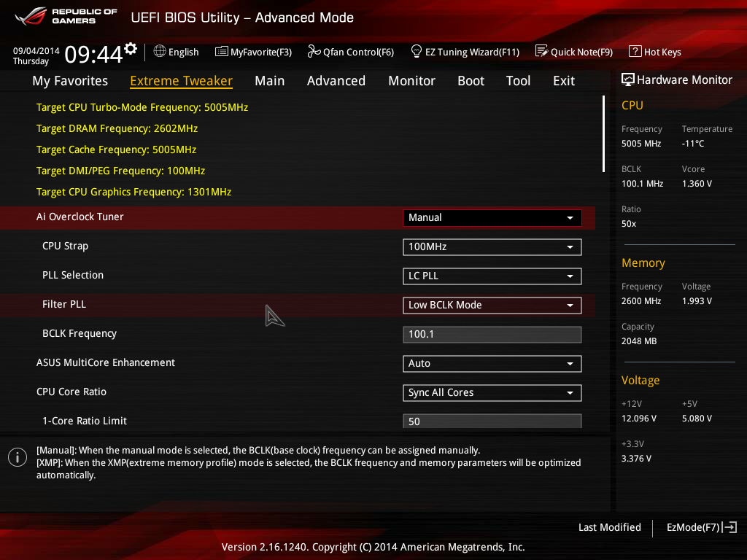This screenshot has width=747, height=560.
Task: Open the Monitor tab
Action: 411,81
